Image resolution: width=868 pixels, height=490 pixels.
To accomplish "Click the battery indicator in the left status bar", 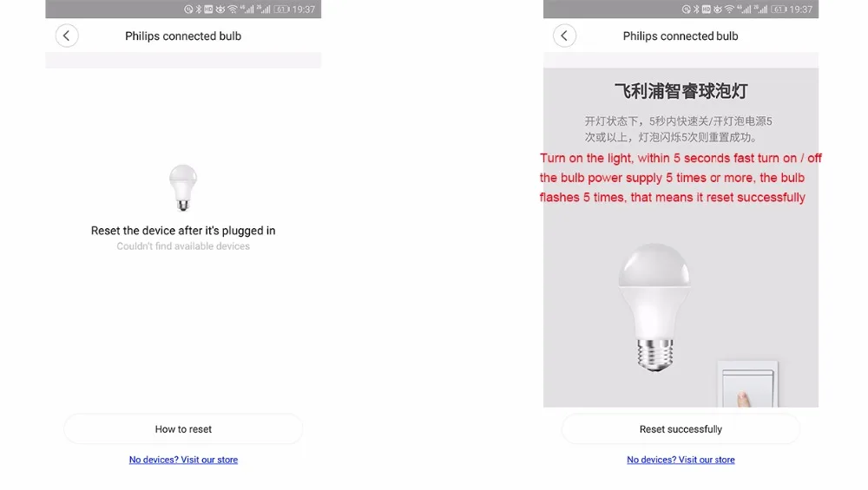I will point(282,10).
